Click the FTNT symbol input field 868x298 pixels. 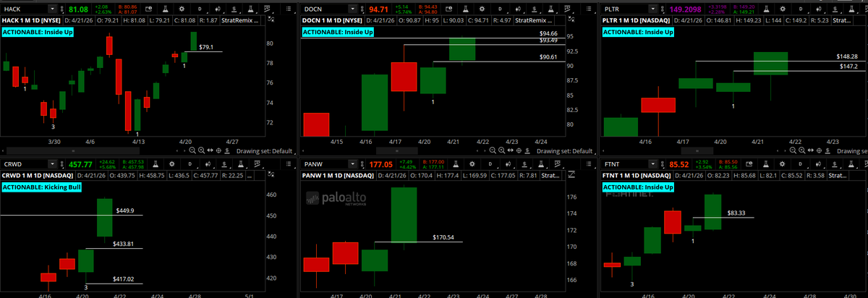(624, 164)
